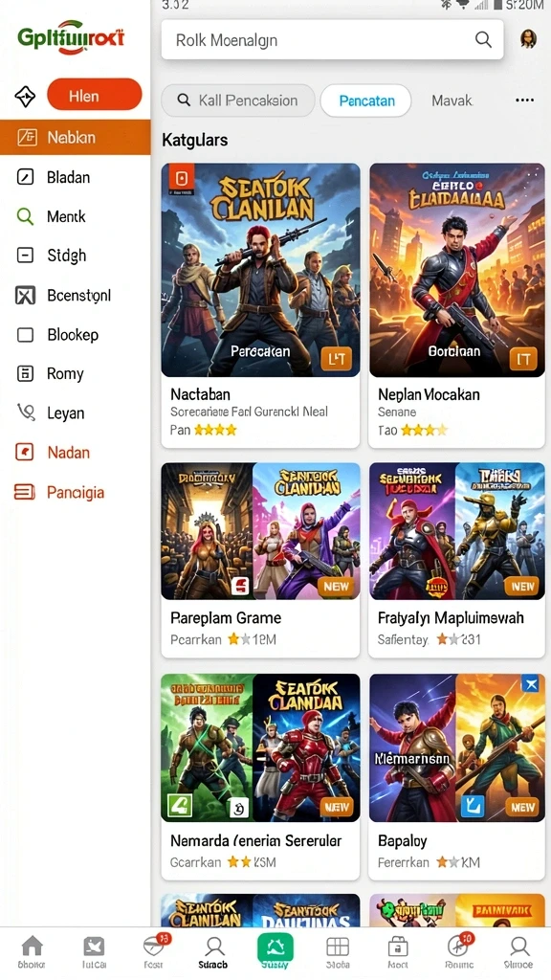The height and width of the screenshot is (980, 551).
Task: Select the Pencatan tab
Action: 366,100
